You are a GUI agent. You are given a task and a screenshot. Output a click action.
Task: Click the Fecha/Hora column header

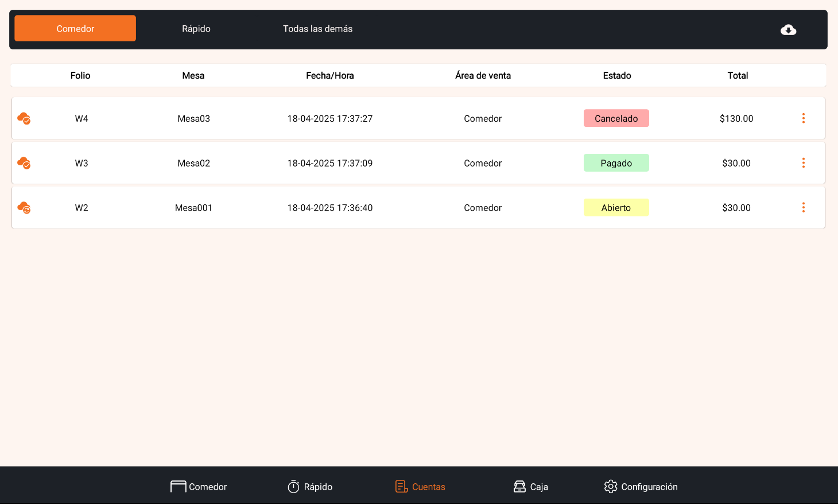(x=330, y=76)
